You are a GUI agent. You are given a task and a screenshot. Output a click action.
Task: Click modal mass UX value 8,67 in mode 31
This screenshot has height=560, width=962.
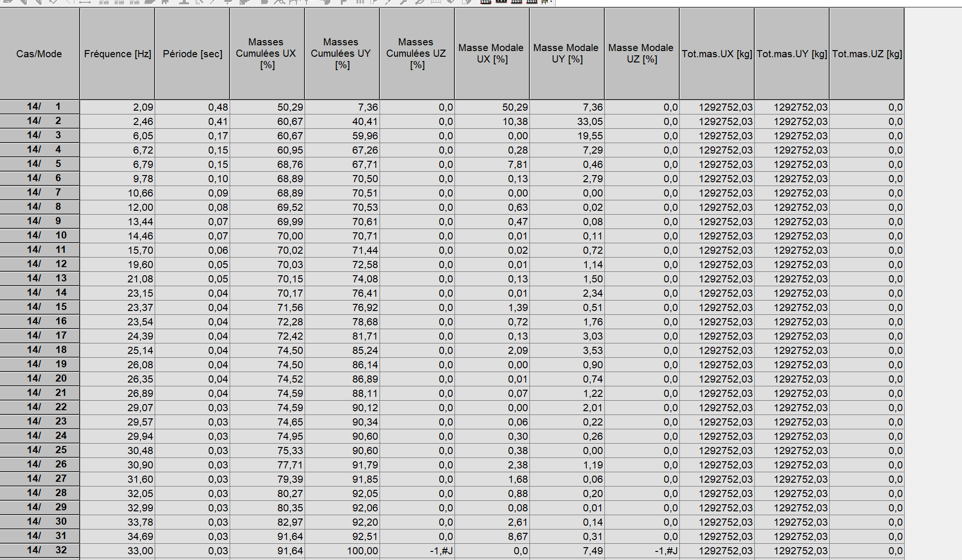tap(492, 537)
